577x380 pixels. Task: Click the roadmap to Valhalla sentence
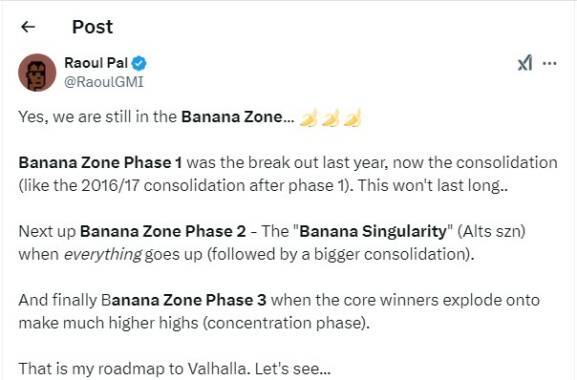[x=175, y=369]
